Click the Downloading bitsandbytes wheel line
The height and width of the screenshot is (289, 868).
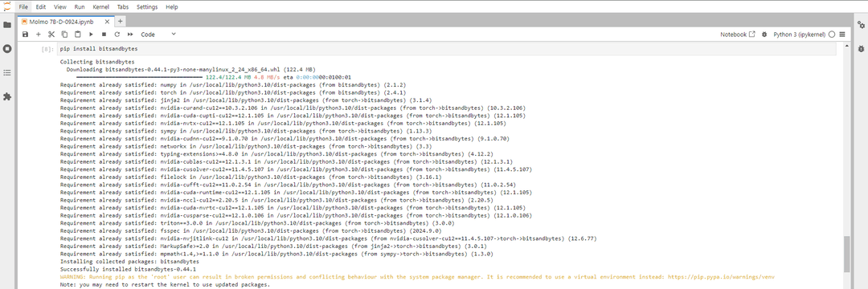tap(191, 70)
